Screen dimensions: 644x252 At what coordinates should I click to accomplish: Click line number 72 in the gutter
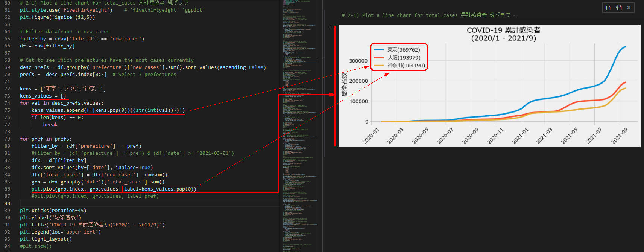tap(7, 89)
